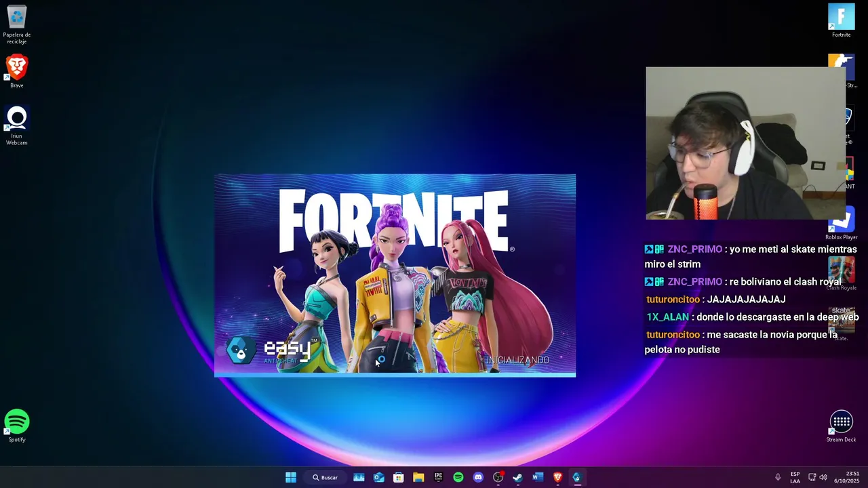This screenshot has height=488, width=868.
Task: Open Discord from the taskbar
Action: [x=478, y=477]
